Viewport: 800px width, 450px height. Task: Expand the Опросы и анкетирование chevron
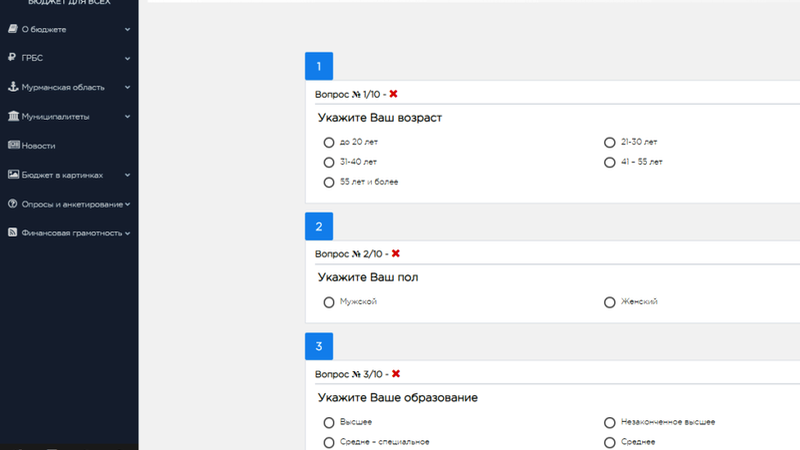coord(128,204)
